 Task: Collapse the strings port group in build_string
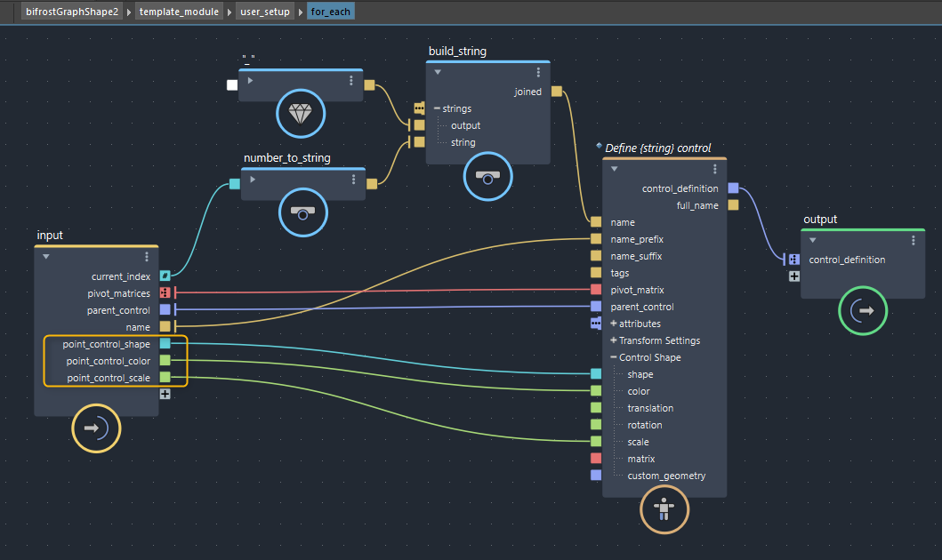tap(437, 108)
